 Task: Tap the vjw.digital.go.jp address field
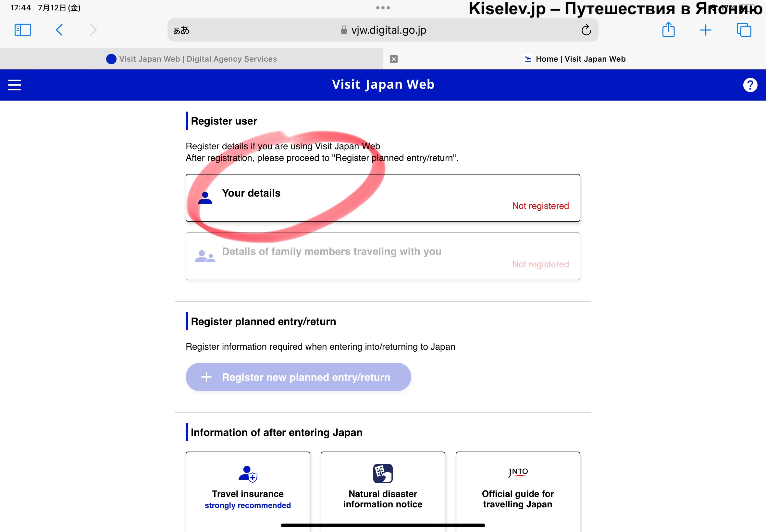[x=389, y=30]
